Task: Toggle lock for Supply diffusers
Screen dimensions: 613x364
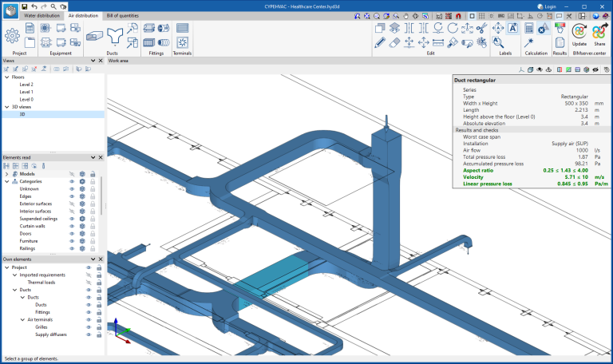Action: pos(99,334)
